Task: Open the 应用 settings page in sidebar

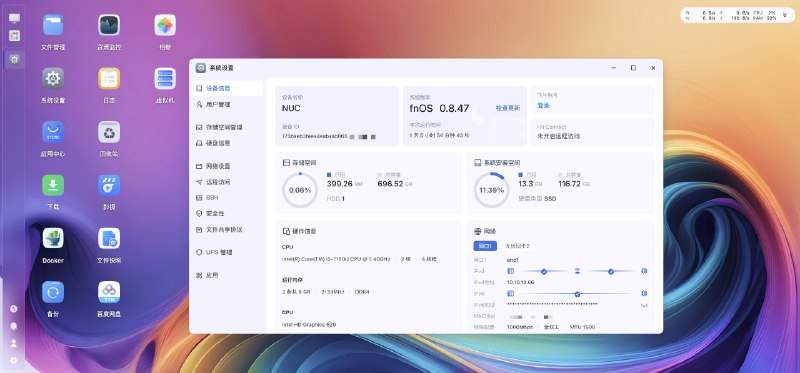Action: 227,275
